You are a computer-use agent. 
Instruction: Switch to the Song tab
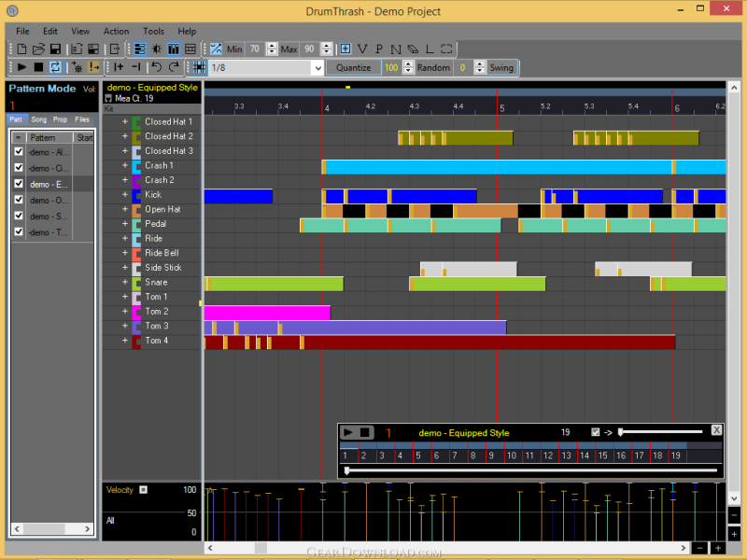tap(38, 119)
